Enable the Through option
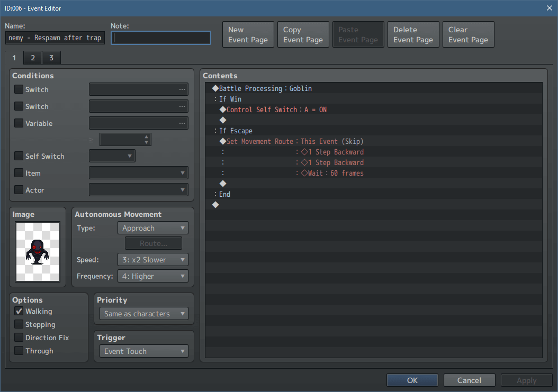This screenshot has height=392, width=558. 20,351
